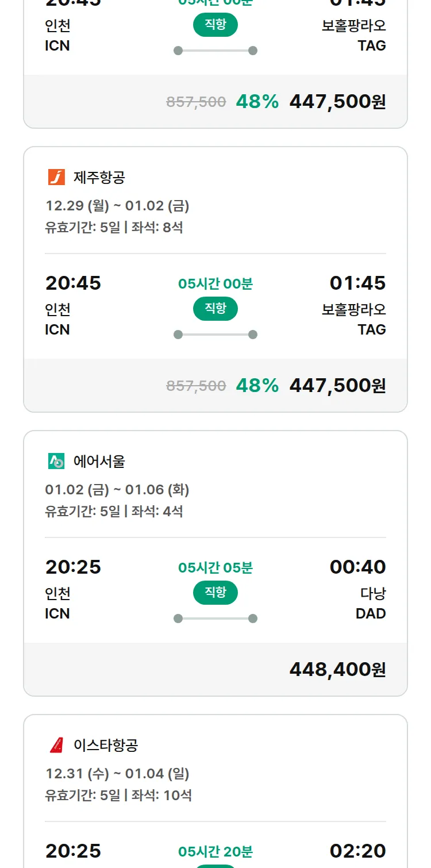Screen dimensions: 431x868
Task: Click the date range 12.29 (월) ~ 01.02 (금)
Action: pyautogui.click(x=117, y=206)
